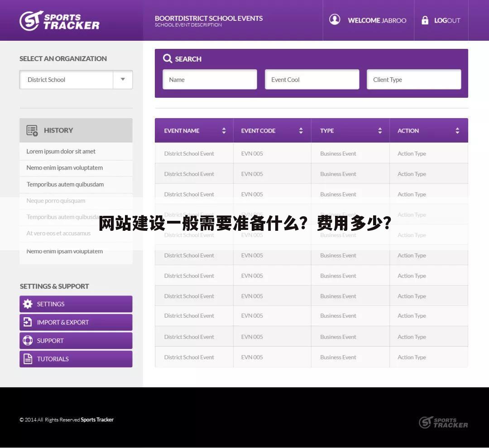
Task: Sort the table by Event Name
Action: [x=224, y=130]
